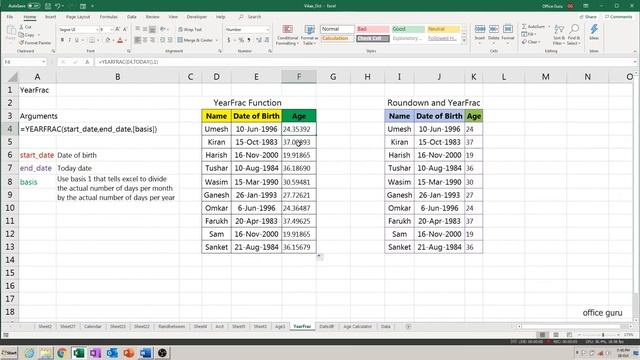The height and width of the screenshot is (360, 640).
Task: Click the Clear eraser icon
Action: [x=524, y=42]
